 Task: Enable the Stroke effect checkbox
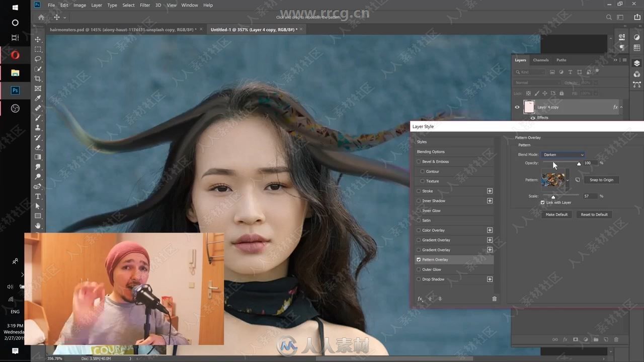pos(419,191)
